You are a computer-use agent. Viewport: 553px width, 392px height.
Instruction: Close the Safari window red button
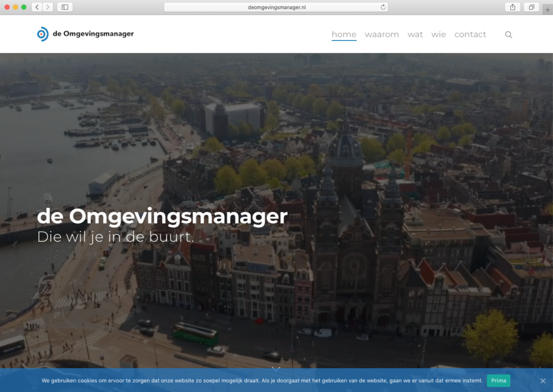pyautogui.click(x=7, y=7)
